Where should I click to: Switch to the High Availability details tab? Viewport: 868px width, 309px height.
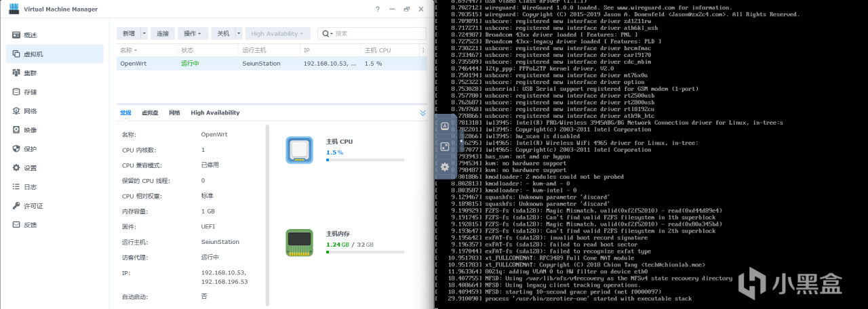[x=215, y=112]
